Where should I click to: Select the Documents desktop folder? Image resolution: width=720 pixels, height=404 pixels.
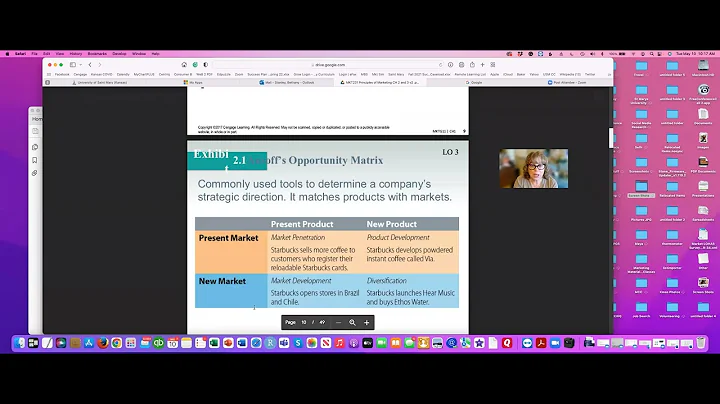pyautogui.click(x=703, y=116)
